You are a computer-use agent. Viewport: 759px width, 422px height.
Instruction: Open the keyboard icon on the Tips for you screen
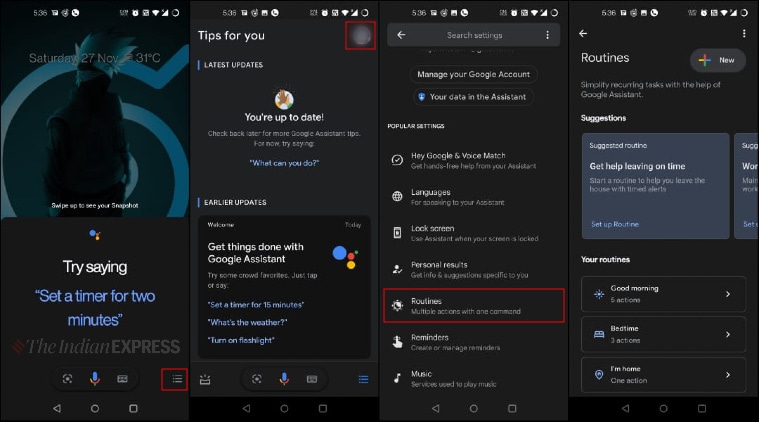tap(312, 379)
